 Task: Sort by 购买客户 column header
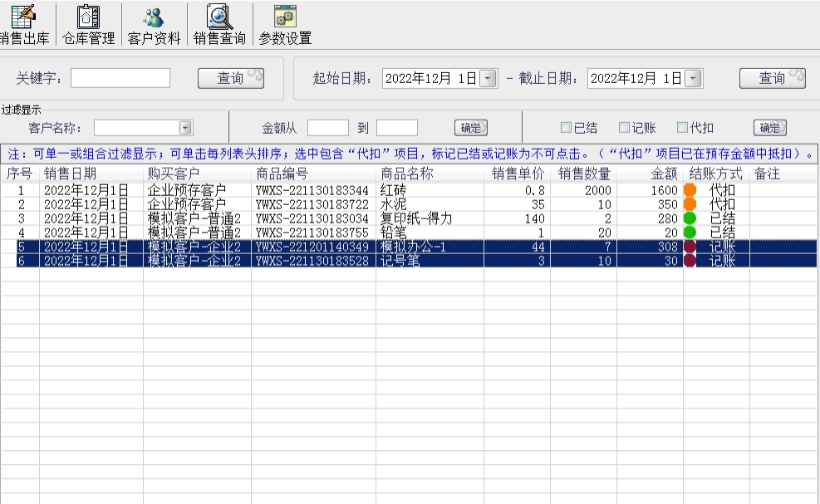[x=197, y=173]
